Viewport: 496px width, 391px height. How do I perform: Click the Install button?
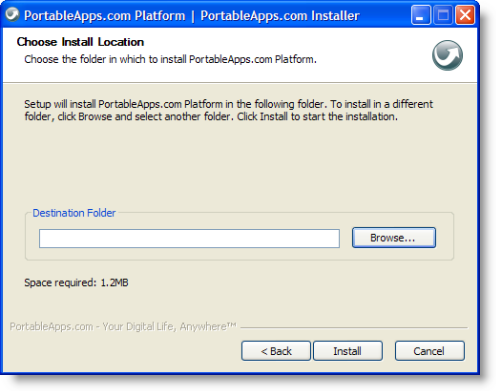[x=348, y=351]
